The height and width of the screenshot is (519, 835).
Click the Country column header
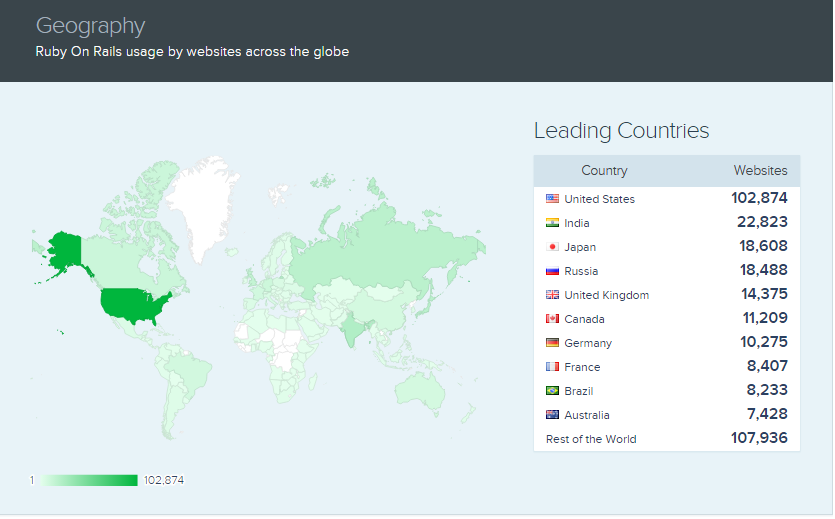604,170
